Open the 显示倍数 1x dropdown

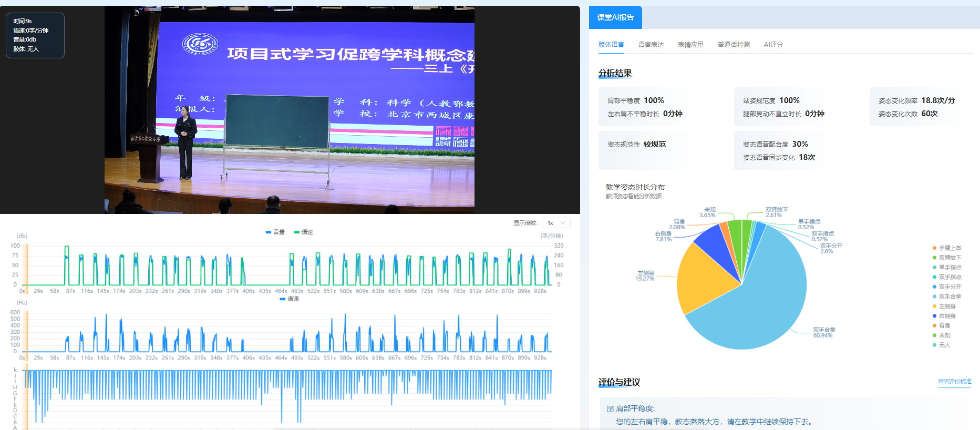coord(556,223)
